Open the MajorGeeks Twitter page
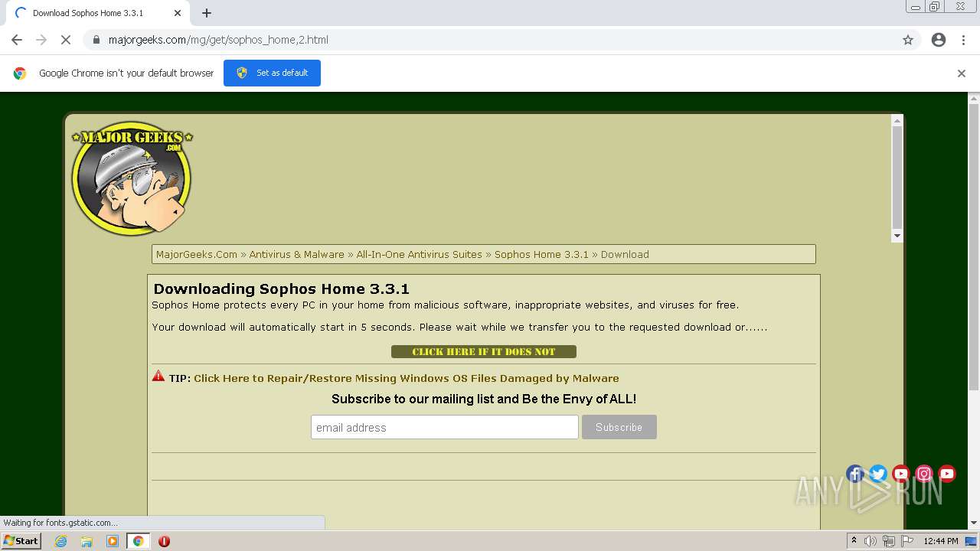 878,474
